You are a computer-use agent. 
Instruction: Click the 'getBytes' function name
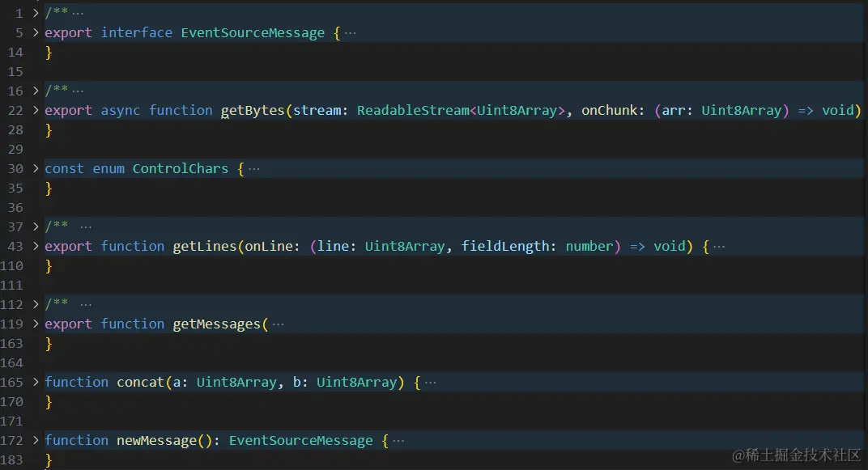coord(253,110)
